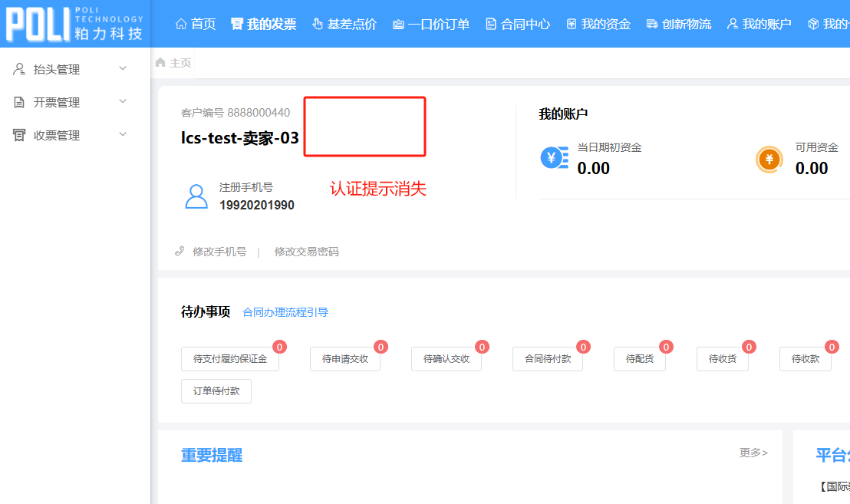850x504 pixels.
Task: Click the orange yuan coin icon for 可用资金
Action: tap(769, 160)
